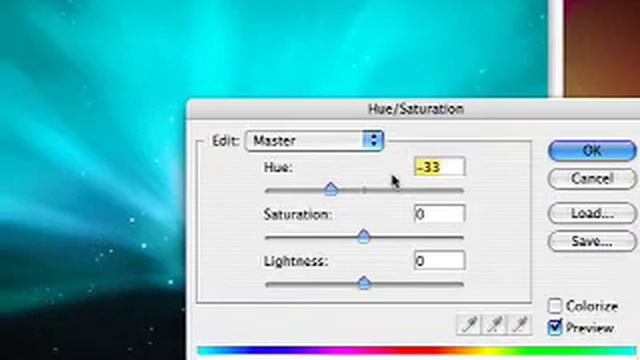Click OK to apply Hue/Saturation
The width and height of the screenshot is (640, 360).
click(x=592, y=151)
